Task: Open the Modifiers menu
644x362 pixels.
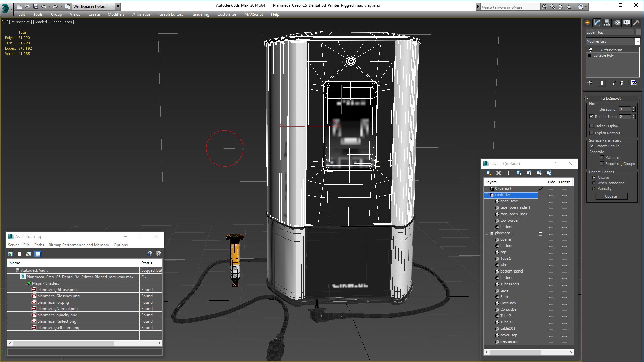Action: tap(116, 14)
